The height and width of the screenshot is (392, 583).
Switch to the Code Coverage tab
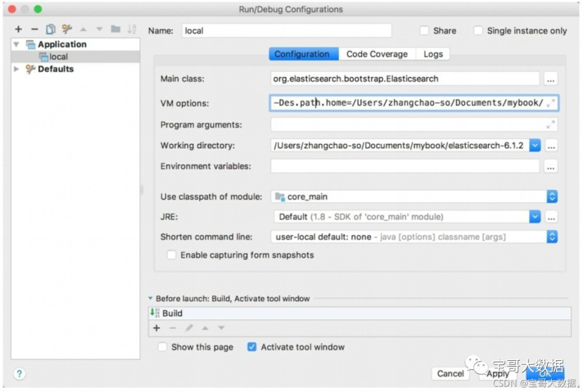377,54
